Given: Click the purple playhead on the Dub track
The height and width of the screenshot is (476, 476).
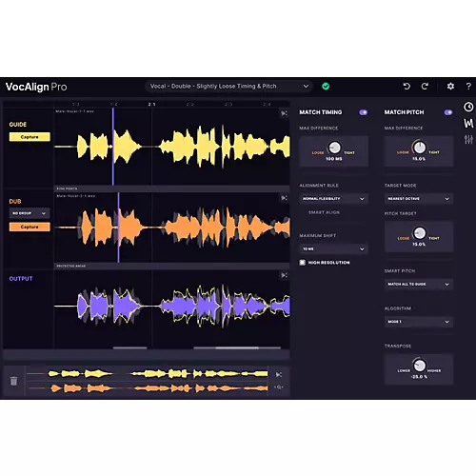Looking at the screenshot, I should click(119, 228).
